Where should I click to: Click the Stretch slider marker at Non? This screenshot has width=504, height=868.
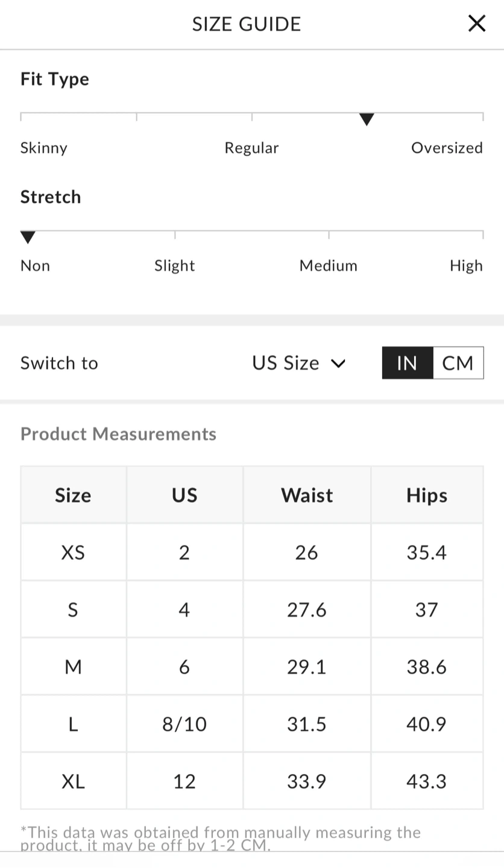[x=28, y=237]
